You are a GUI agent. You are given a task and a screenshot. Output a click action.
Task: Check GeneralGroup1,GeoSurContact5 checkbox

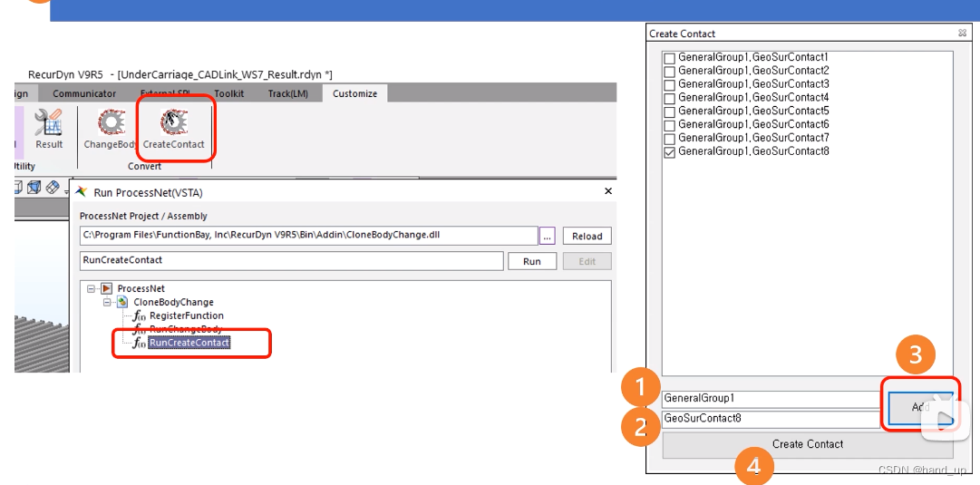click(669, 112)
